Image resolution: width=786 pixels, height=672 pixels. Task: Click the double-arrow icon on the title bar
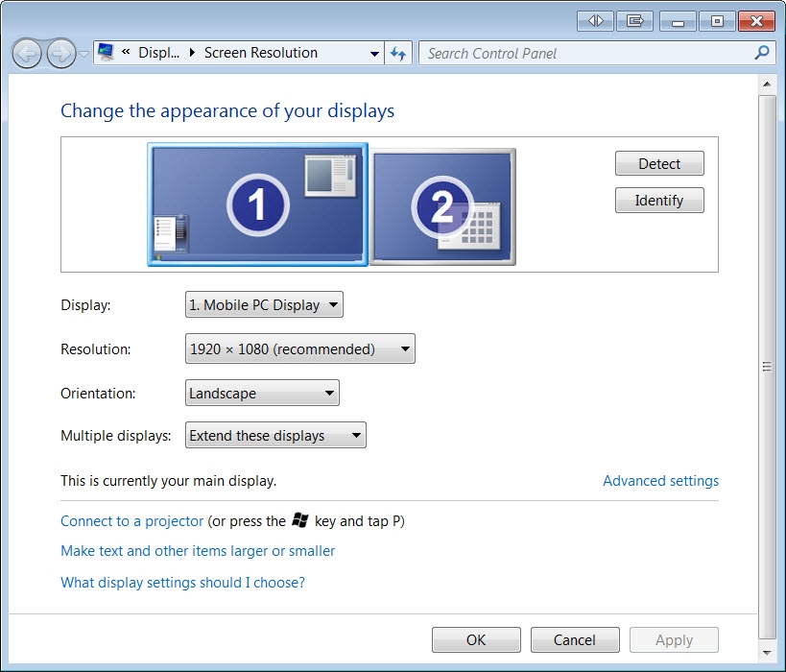[x=595, y=20]
